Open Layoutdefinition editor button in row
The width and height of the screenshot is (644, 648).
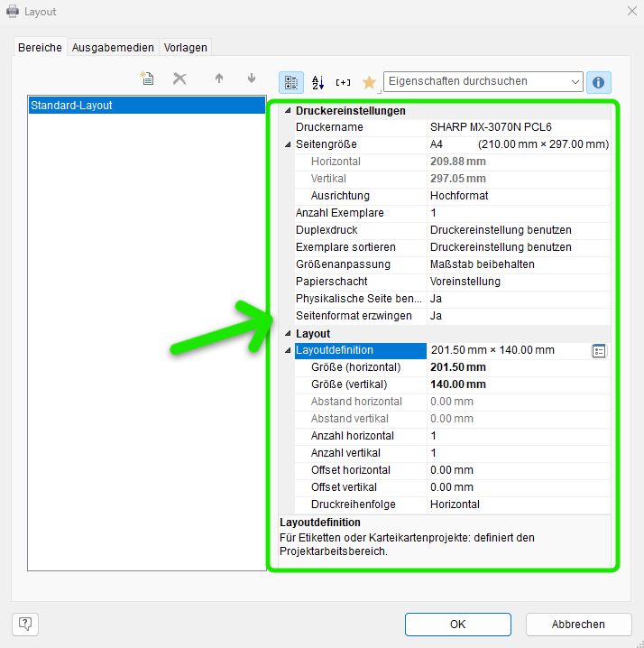[x=599, y=351]
